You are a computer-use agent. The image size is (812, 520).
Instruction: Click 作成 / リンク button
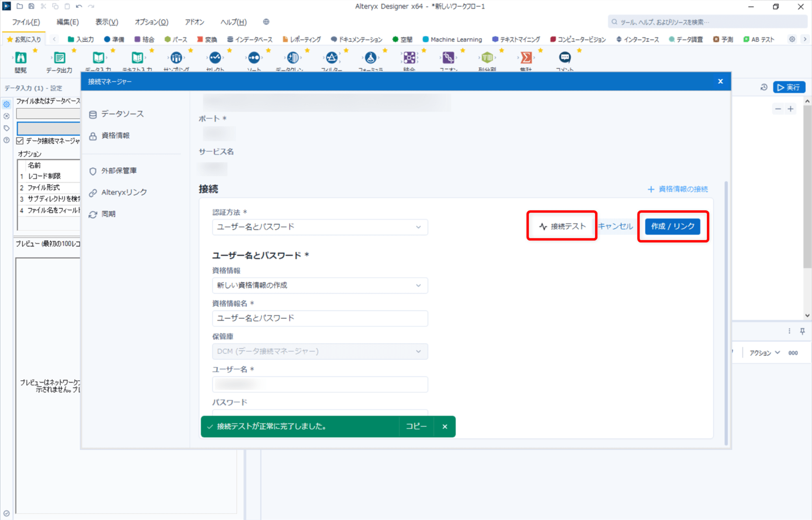click(673, 226)
